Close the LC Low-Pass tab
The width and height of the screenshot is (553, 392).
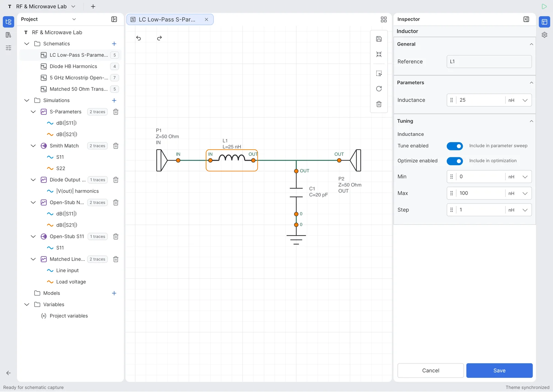(206, 20)
